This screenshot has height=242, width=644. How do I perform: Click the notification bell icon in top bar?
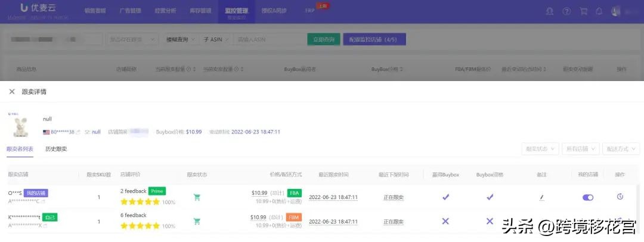tap(599, 11)
